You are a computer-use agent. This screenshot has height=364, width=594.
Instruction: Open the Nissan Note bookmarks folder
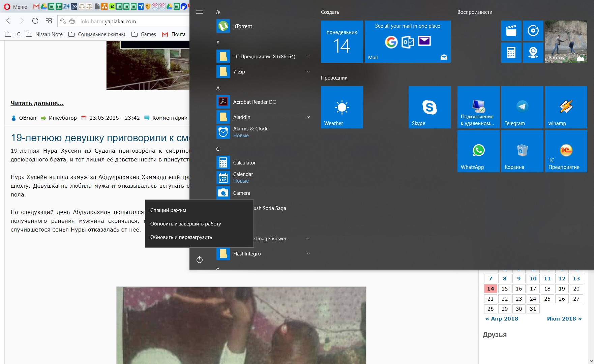tap(44, 34)
